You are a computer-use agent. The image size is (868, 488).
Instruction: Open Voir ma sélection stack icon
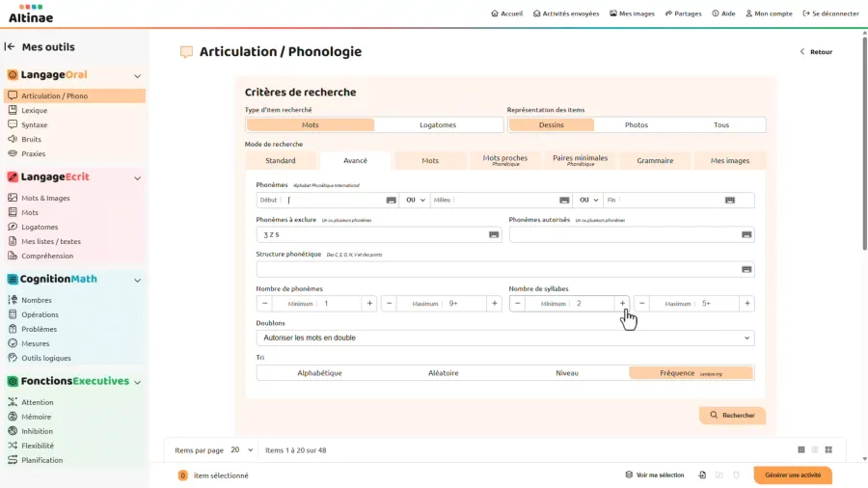click(x=629, y=475)
